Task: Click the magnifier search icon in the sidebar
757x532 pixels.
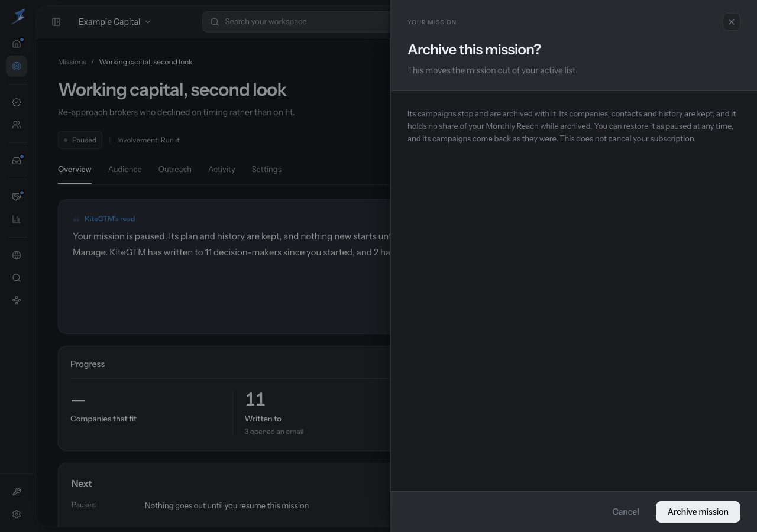Action: click(17, 278)
